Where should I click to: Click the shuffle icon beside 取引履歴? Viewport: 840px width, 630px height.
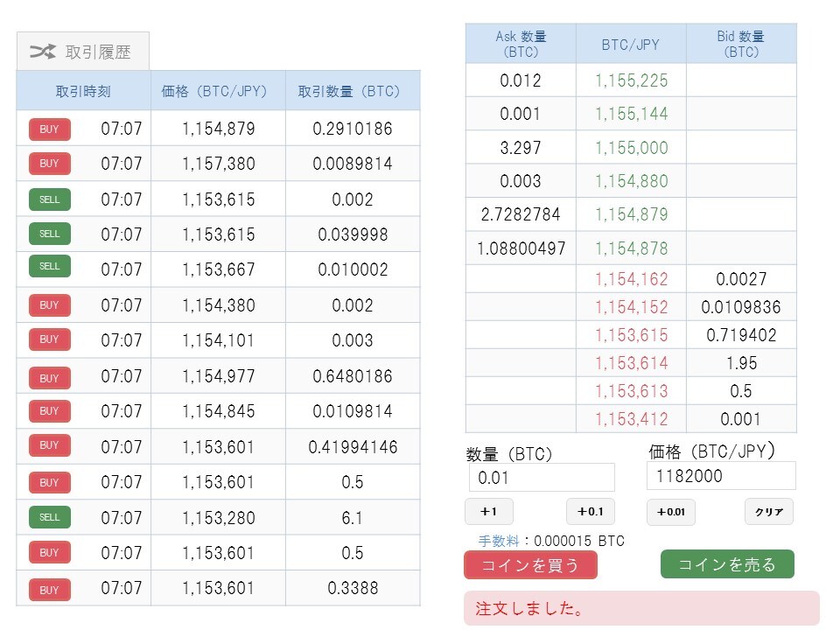coord(43,52)
